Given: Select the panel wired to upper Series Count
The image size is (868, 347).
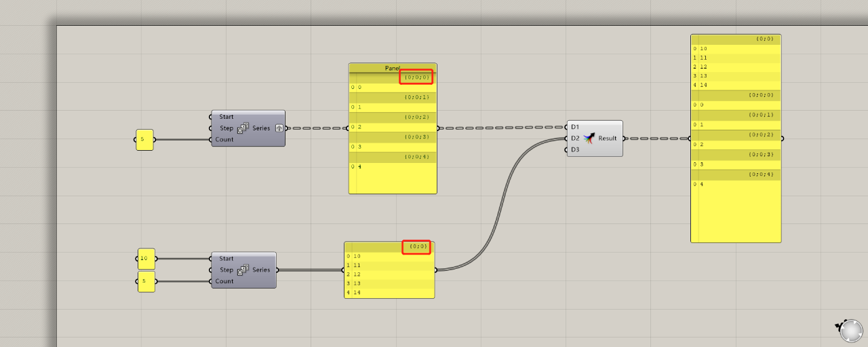Looking at the screenshot, I should [144, 140].
